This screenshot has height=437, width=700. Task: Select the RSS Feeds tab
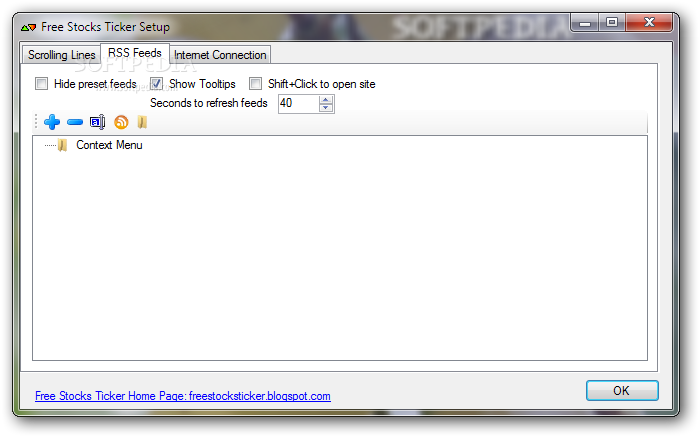pyautogui.click(x=135, y=53)
